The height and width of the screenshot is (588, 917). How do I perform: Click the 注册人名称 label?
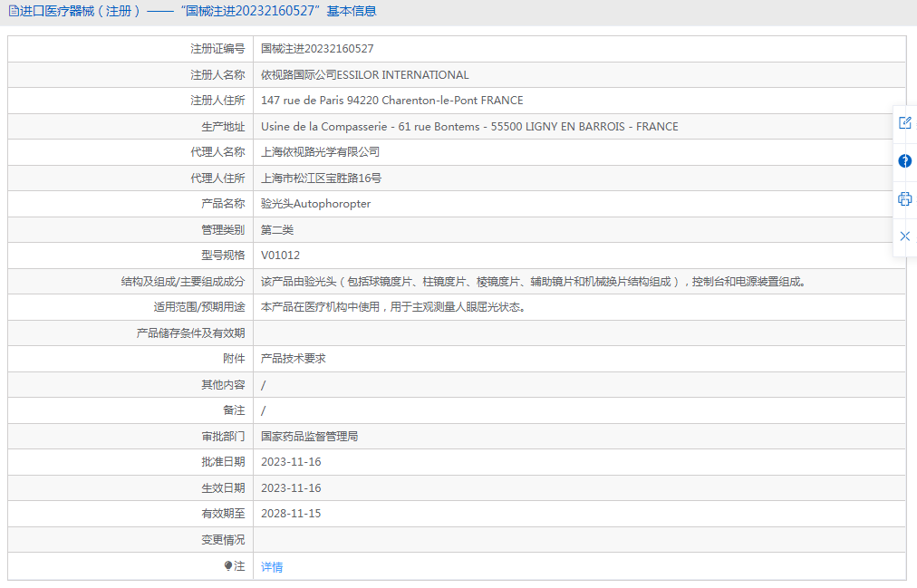217,75
